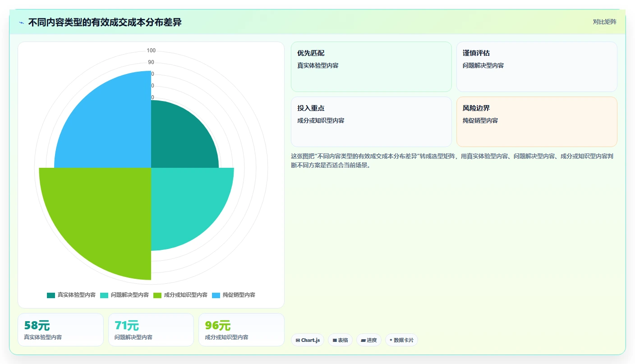Open the 投入重点 matrix card heading
The image size is (635, 364).
coord(311,108)
